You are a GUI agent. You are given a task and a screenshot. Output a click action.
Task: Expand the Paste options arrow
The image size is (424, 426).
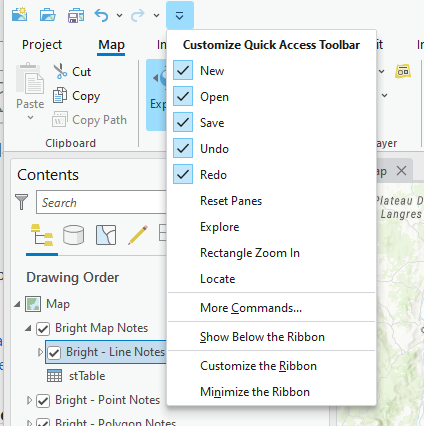tap(30, 117)
